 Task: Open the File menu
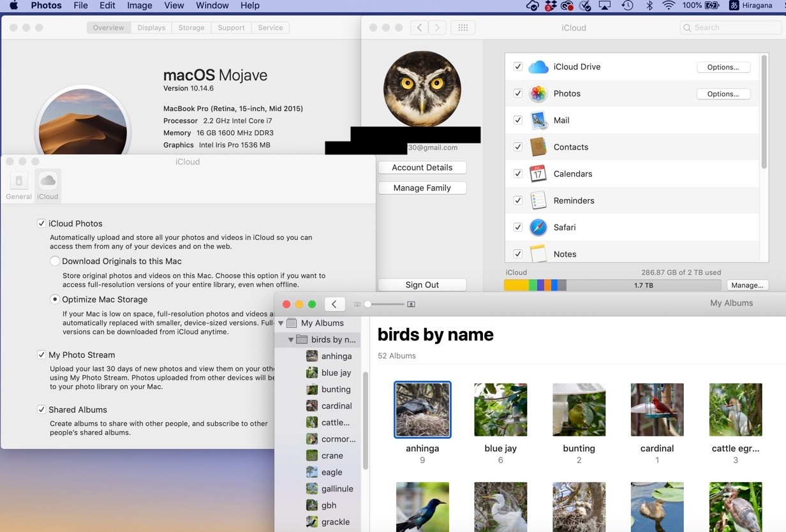click(80, 6)
